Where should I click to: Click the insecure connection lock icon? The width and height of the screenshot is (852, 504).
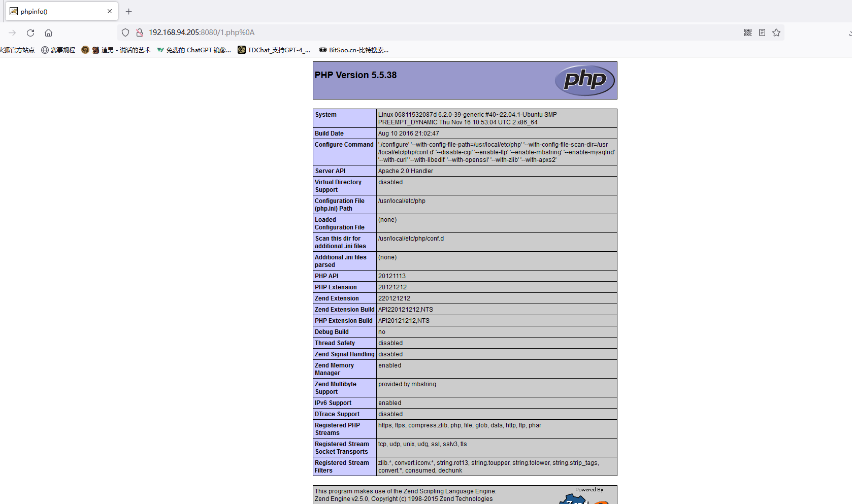pos(139,32)
